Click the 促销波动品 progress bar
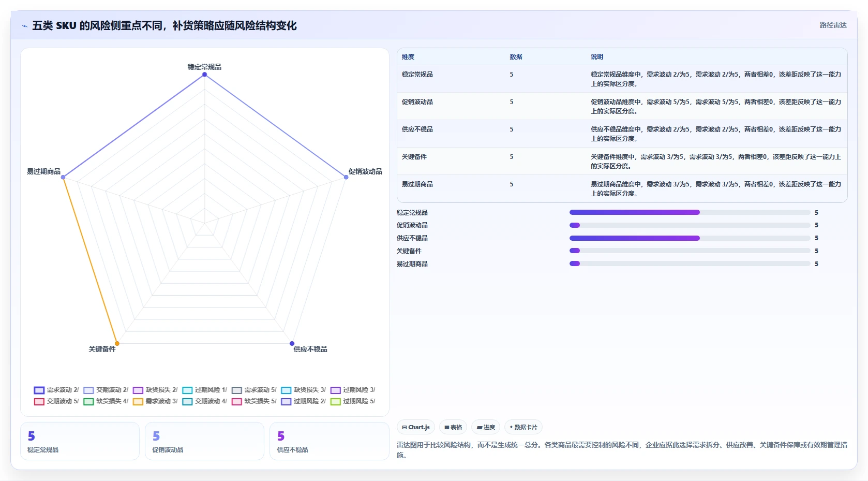Image resolution: width=868 pixels, height=481 pixels. point(690,225)
